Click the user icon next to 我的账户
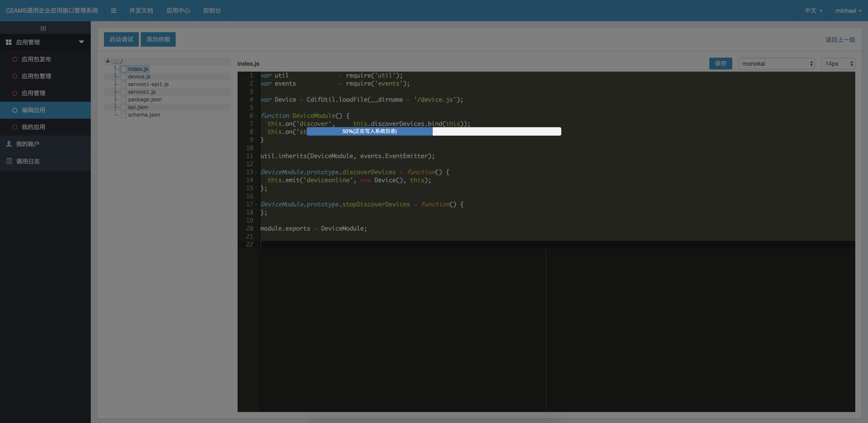This screenshot has width=868, height=423. (x=9, y=144)
